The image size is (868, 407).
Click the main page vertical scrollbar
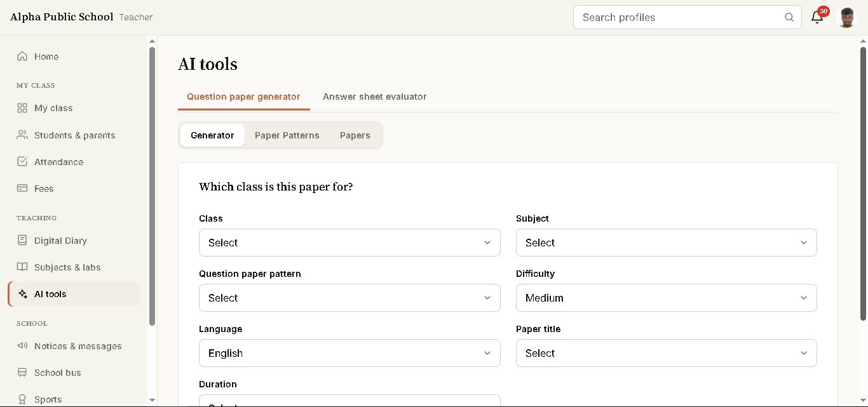pos(863,183)
